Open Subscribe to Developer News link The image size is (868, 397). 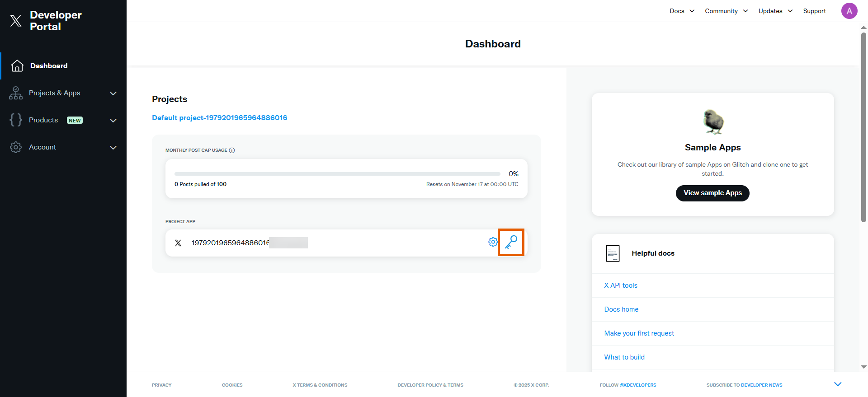[744, 385]
